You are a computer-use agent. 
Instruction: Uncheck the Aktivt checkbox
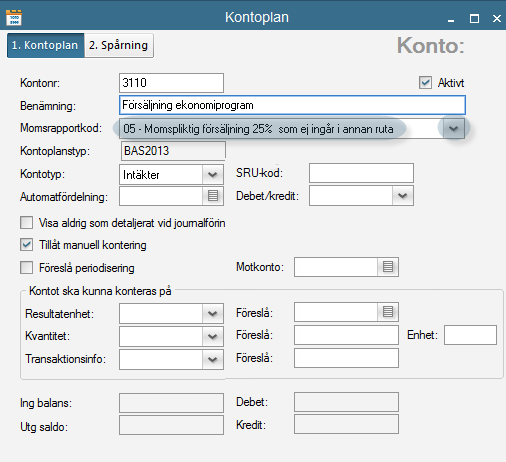coord(425,83)
